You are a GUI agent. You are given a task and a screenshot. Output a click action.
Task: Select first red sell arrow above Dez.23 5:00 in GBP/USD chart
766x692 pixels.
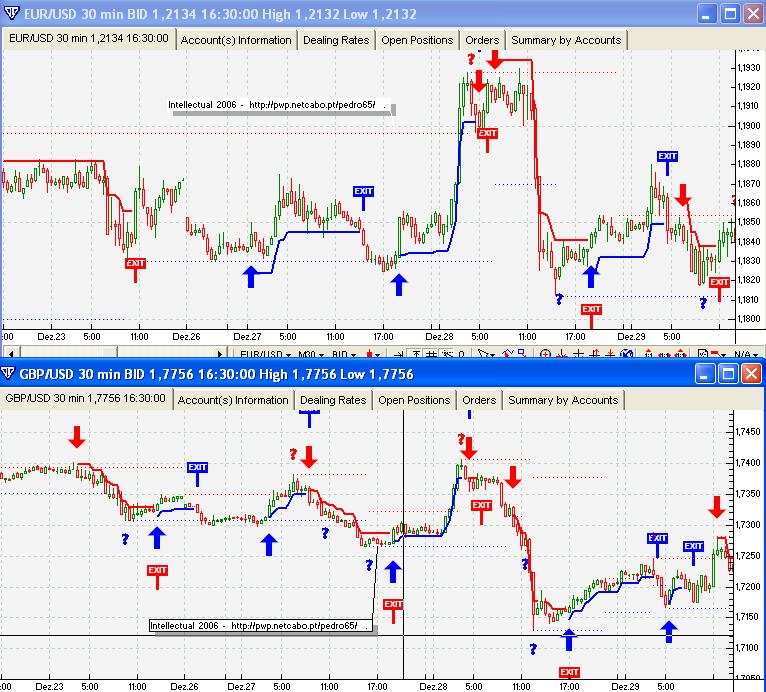point(77,437)
